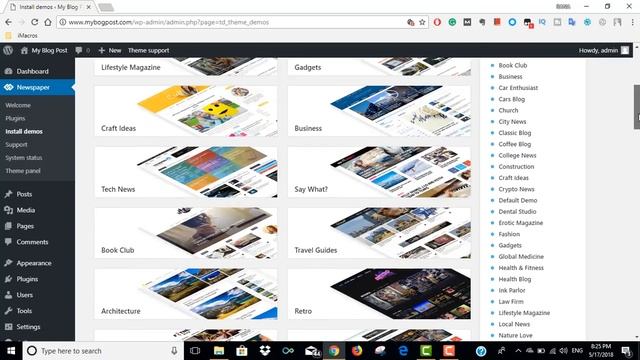Open Plugins under Newspaper submenu
This screenshot has width=640, height=360.
(15, 118)
